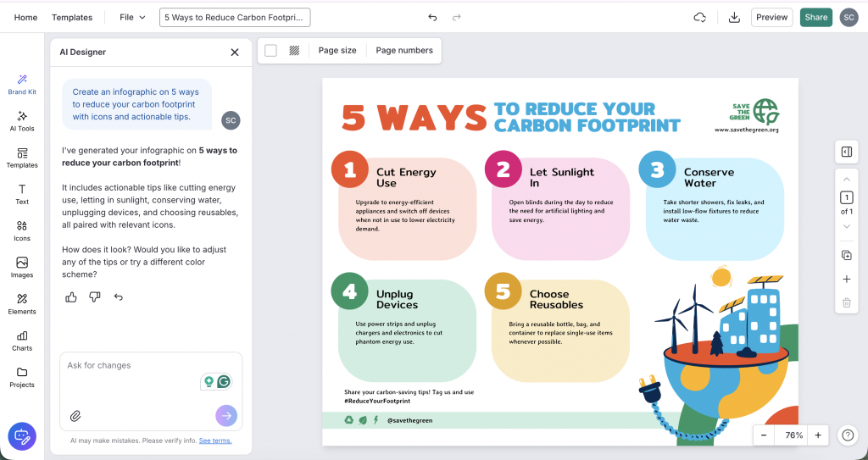Click the Grammarly icon in the prompt box
Screen dimensions: 868x460
click(224, 381)
